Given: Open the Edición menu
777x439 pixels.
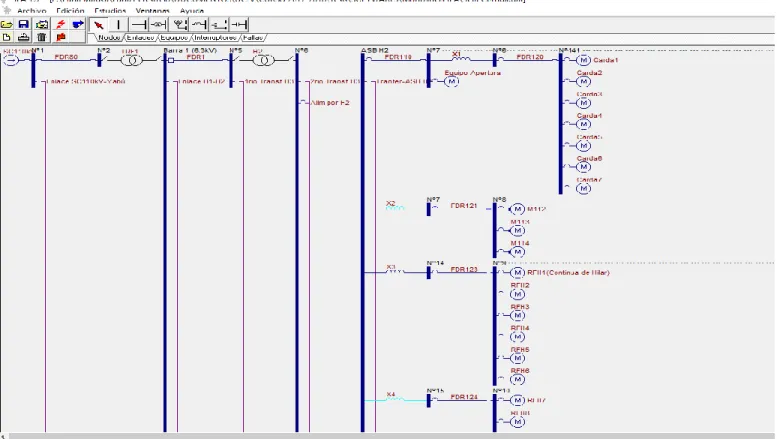Looking at the screenshot, I should pos(70,10).
